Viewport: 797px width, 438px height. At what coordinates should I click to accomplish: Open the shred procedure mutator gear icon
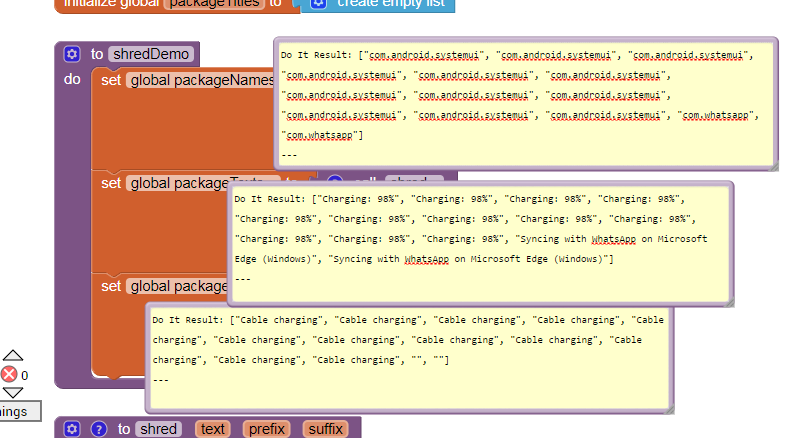pos(71,429)
